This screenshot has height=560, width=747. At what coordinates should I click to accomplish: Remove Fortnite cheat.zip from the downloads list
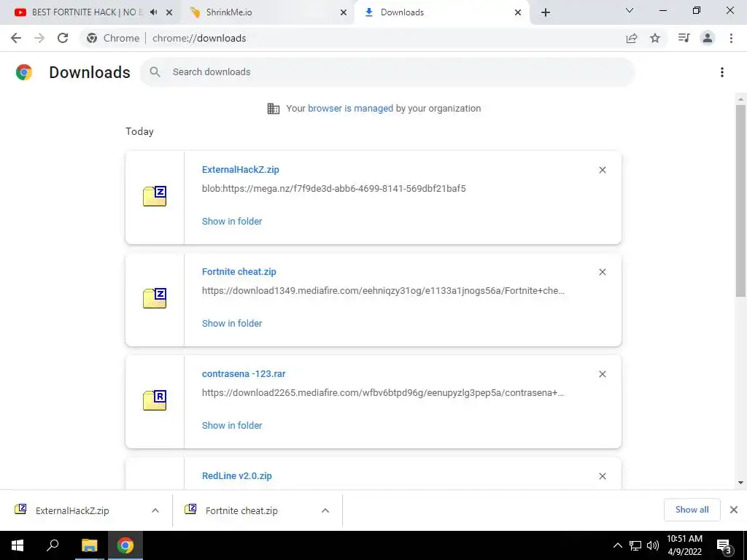click(x=602, y=272)
